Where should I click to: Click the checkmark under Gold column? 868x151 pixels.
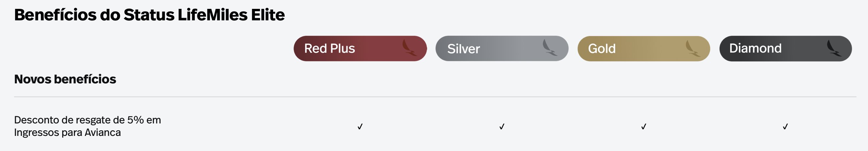[x=644, y=126]
